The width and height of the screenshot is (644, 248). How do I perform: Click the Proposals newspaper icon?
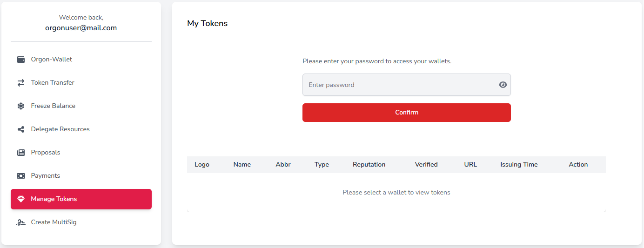pyautogui.click(x=21, y=153)
